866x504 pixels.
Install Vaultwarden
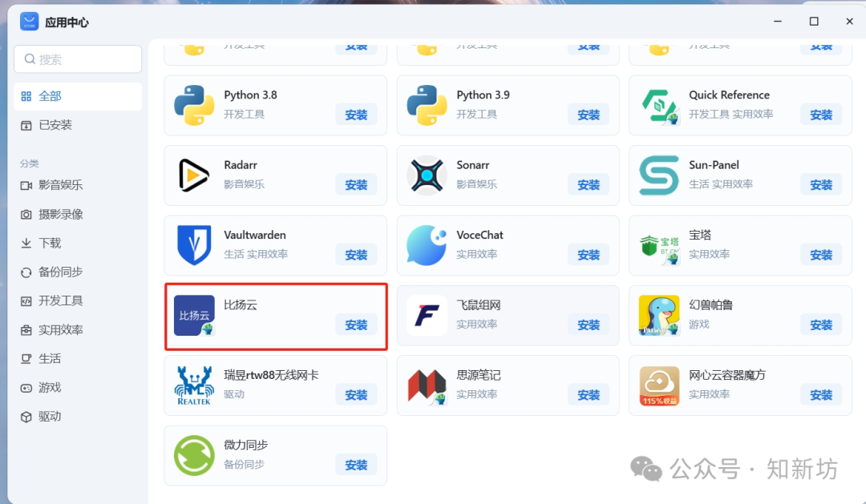point(356,255)
